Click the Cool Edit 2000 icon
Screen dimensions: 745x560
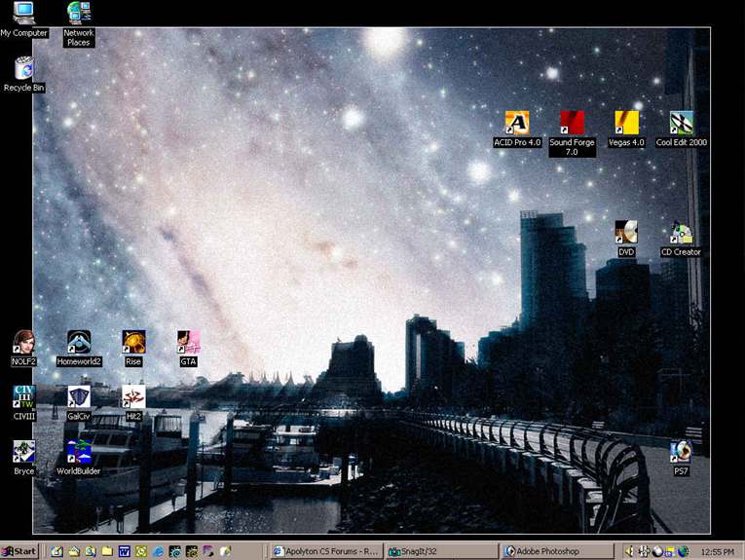coord(681,124)
